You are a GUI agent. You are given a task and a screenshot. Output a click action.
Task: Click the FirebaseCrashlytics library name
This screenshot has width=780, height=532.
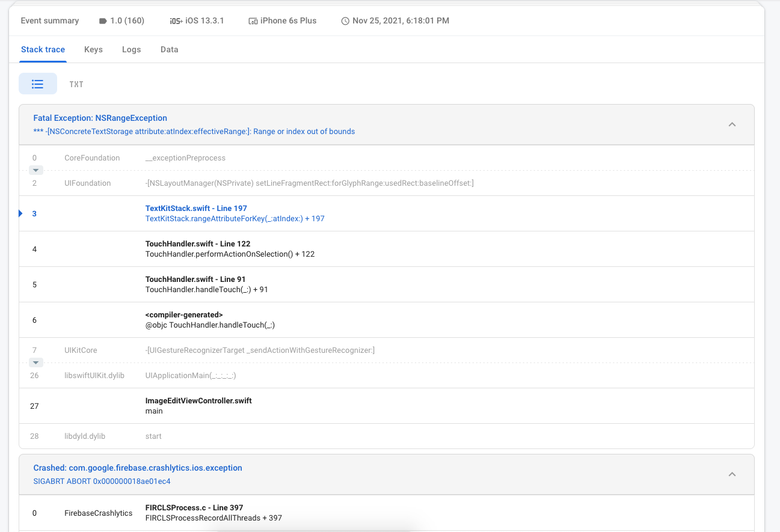(x=99, y=513)
